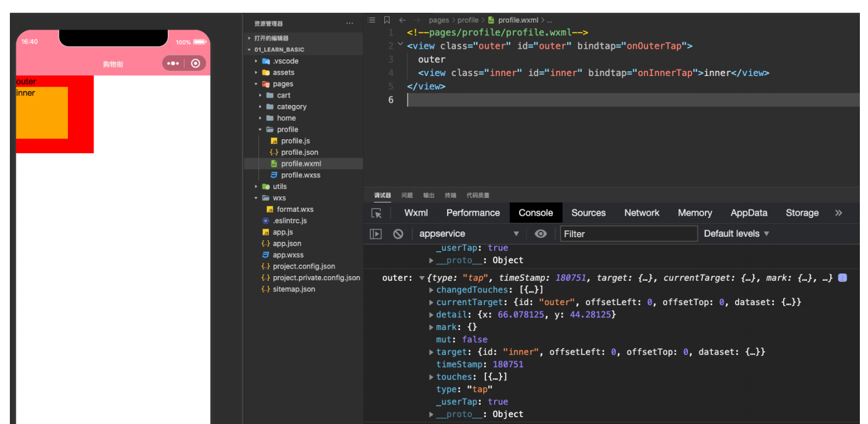Switch to the Wxml tab
868x424 pixels.
pos(416,213)
